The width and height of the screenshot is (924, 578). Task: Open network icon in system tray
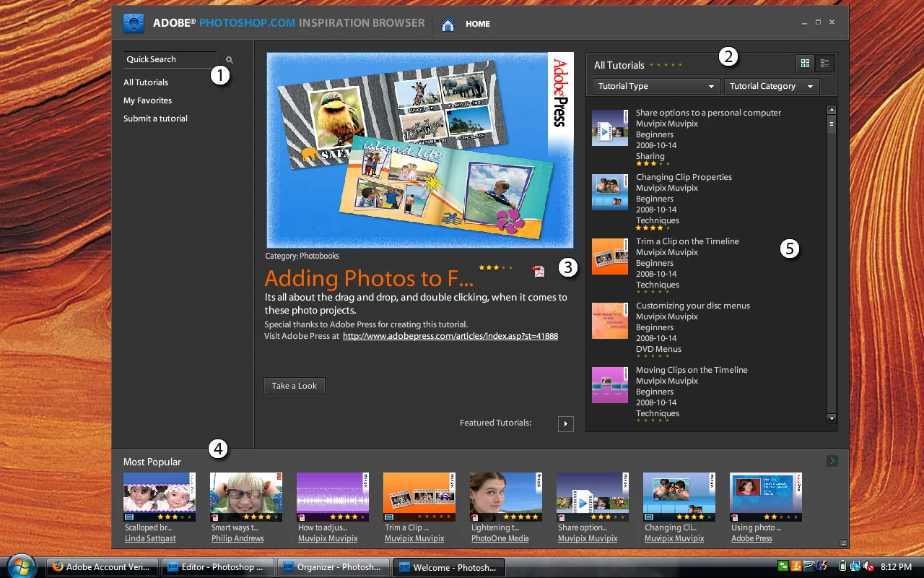(x=855, y=566)
